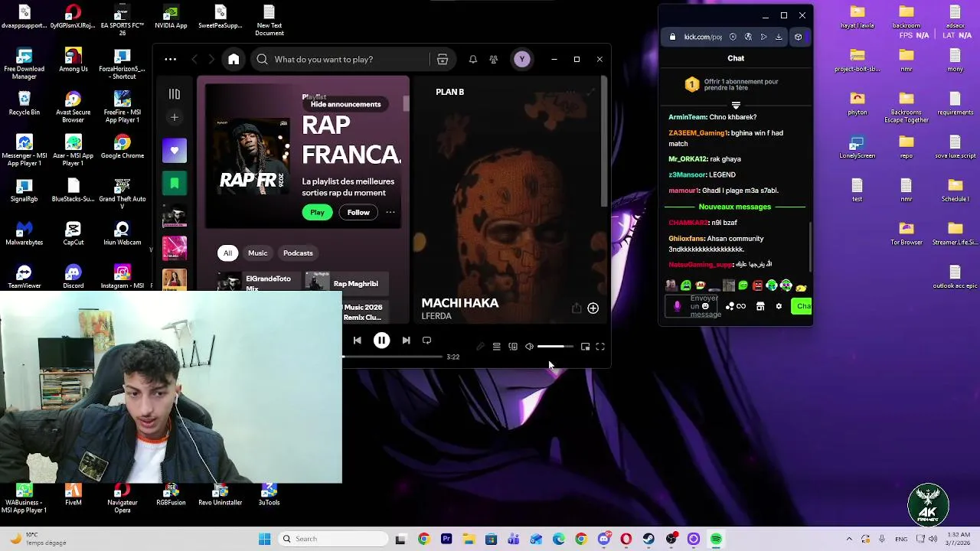Click the What do you want to play field
Image resolution: width=980 pixels, height=551 pixels.
[x=341, y=60]
